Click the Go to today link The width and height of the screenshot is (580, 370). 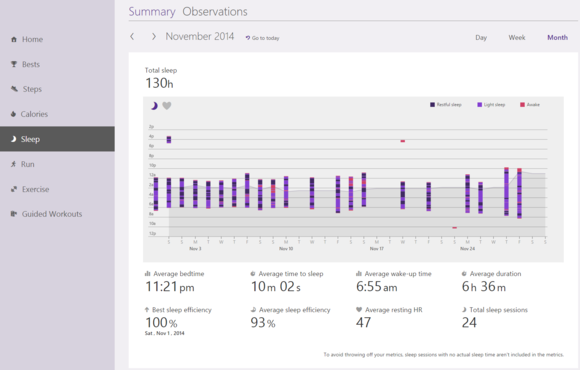pos(263,38)
